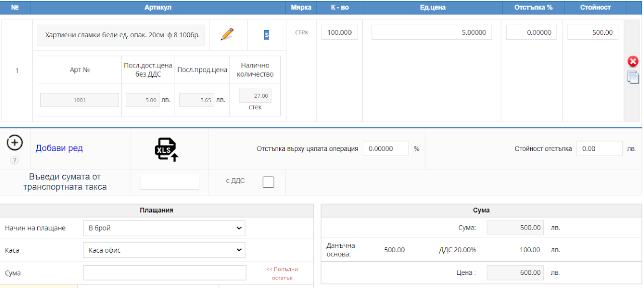644x288 pixels.
Task: Click the Сума section header on the right
Action: pos(481,210)
